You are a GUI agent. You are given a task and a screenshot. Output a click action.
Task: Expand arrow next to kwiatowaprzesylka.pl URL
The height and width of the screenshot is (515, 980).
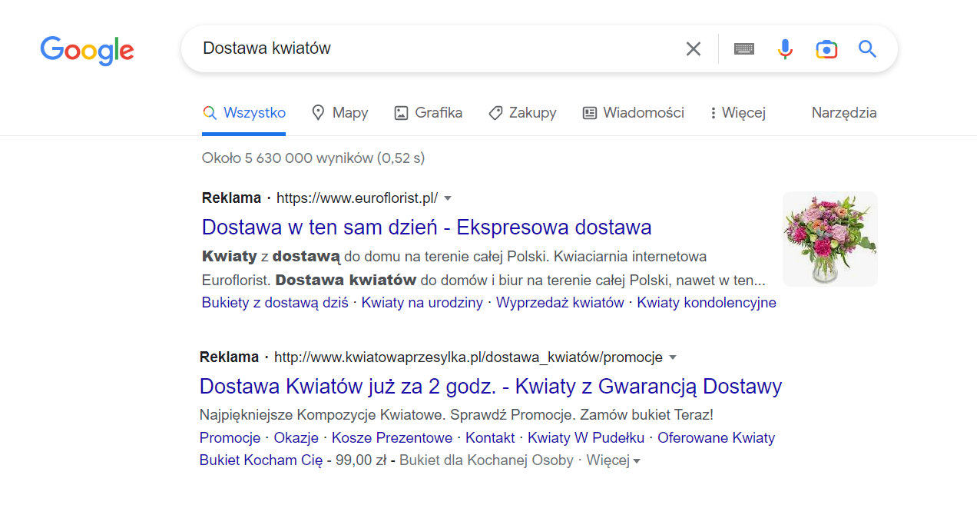pyautogui.click(x=673, y=357)
